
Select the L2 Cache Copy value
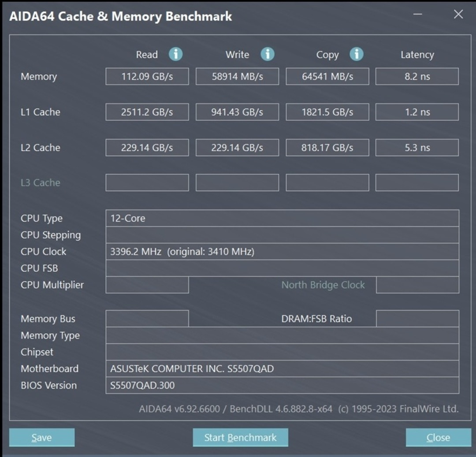coord(327,148)
